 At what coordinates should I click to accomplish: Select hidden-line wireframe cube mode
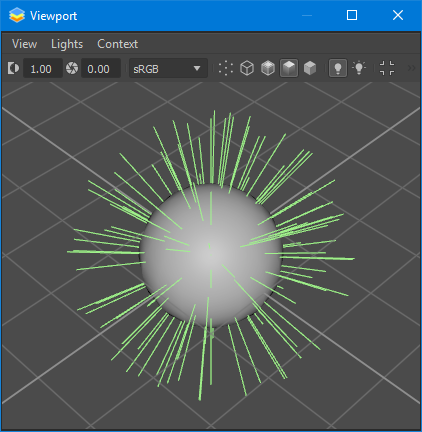click(268, 68)
